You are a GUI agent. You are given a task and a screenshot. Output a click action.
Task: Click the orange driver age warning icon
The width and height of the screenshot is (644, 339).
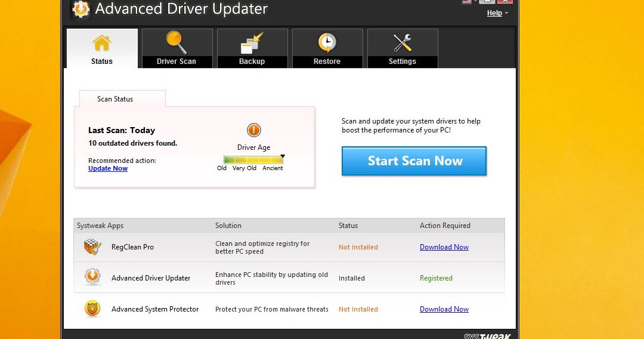pos(254,130)
